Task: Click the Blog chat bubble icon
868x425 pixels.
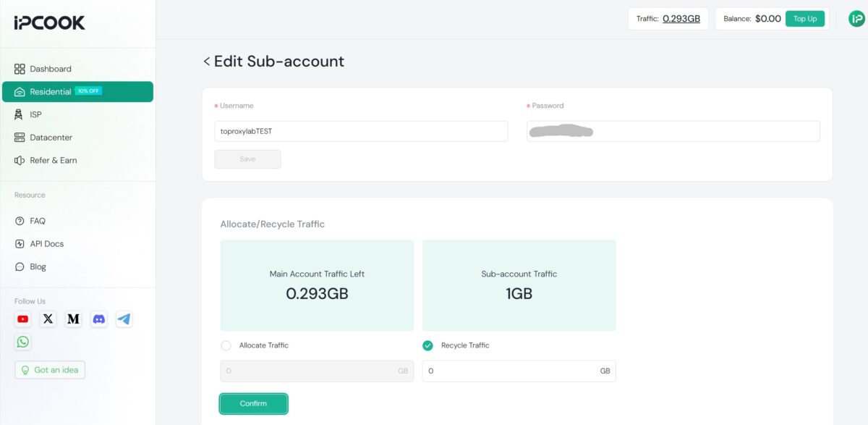Action: click(20, 266)
